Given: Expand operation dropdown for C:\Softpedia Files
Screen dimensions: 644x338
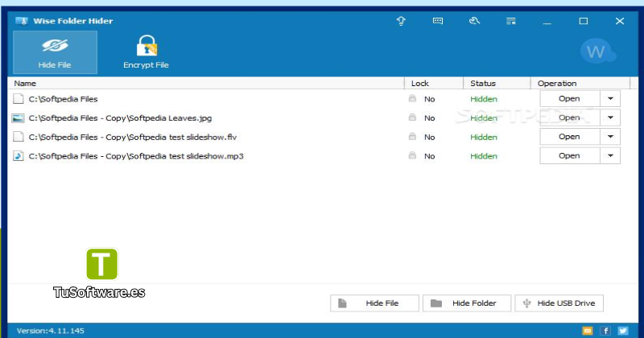Looking at the screenshot, I should click(x=610, y=98).
